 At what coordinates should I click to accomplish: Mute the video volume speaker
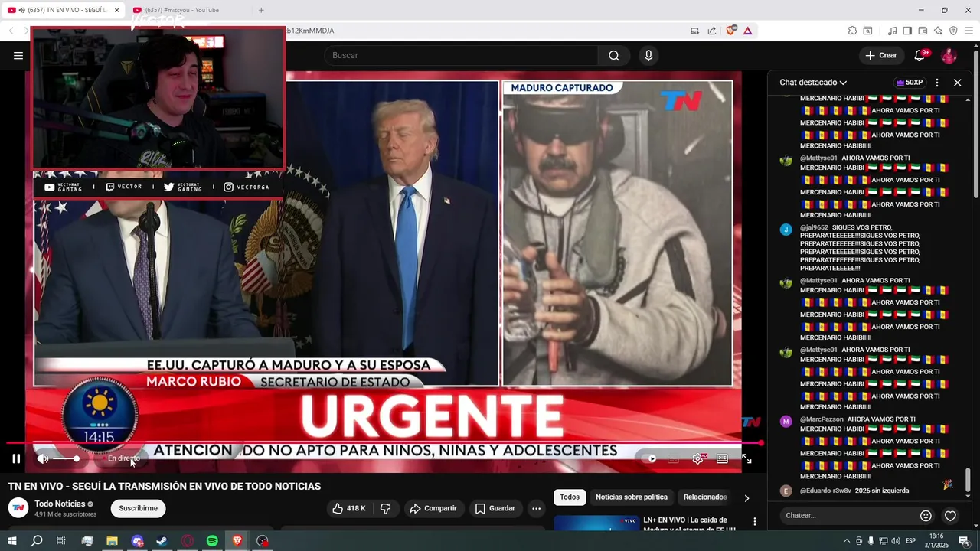[43, 458]
